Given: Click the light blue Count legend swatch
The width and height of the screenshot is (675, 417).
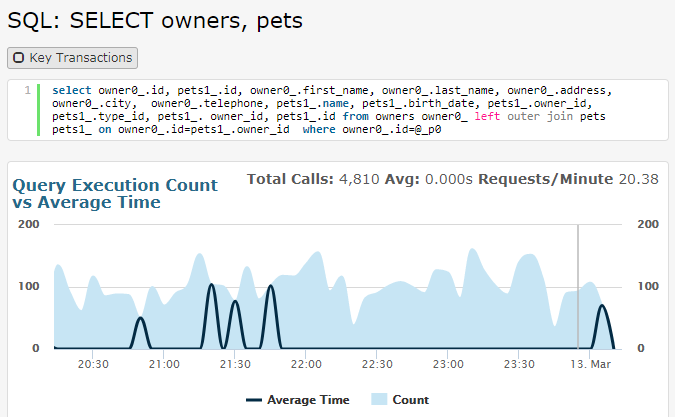Looking at the screenshot, I should (x=379, y=399).
